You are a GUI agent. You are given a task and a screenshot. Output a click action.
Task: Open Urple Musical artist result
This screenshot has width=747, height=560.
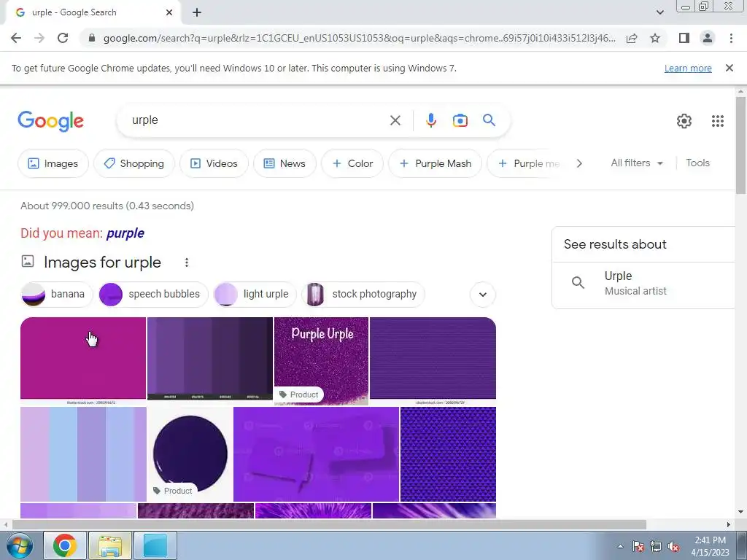coord(643,284)
